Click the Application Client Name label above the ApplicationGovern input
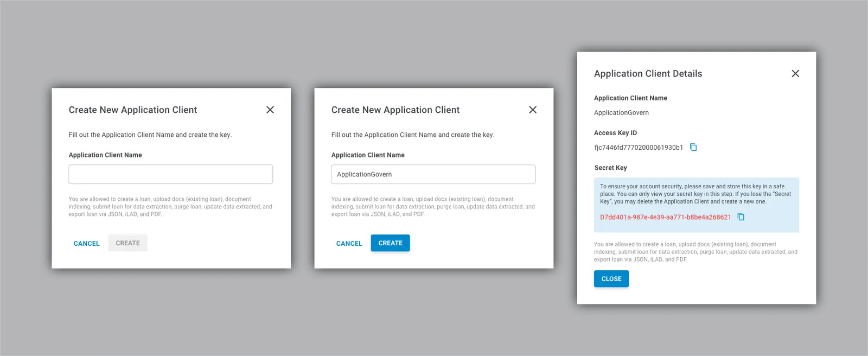Screen dimensions: 868x356 (368, 155)
